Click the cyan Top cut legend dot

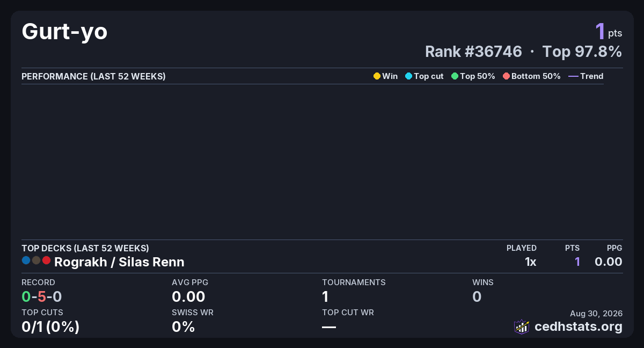[x=408, y=76]
